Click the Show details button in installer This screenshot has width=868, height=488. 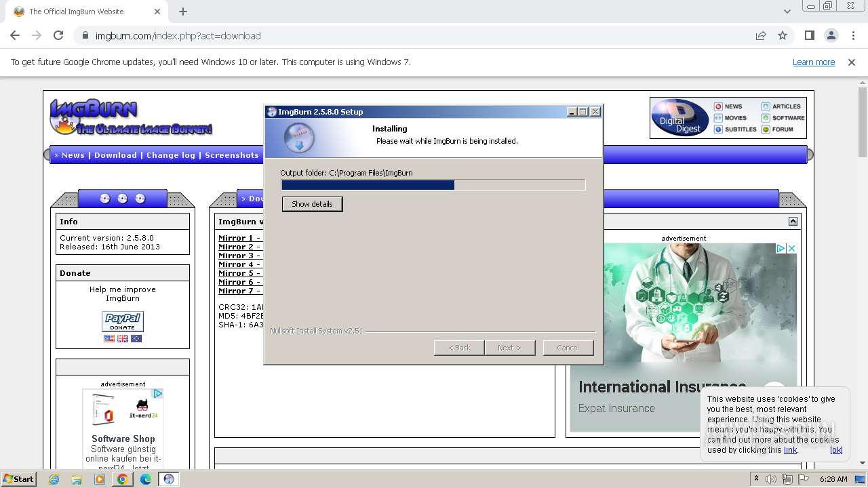(312, 204)
